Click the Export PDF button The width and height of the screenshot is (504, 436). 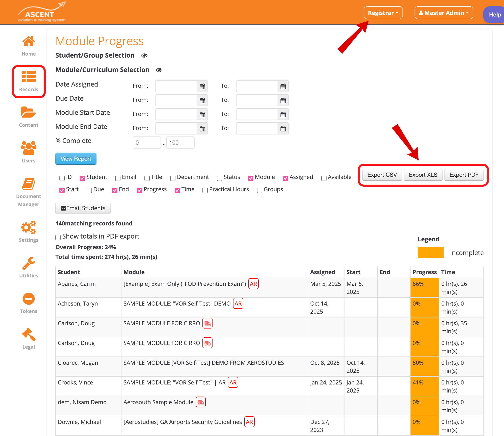[464, 175]
